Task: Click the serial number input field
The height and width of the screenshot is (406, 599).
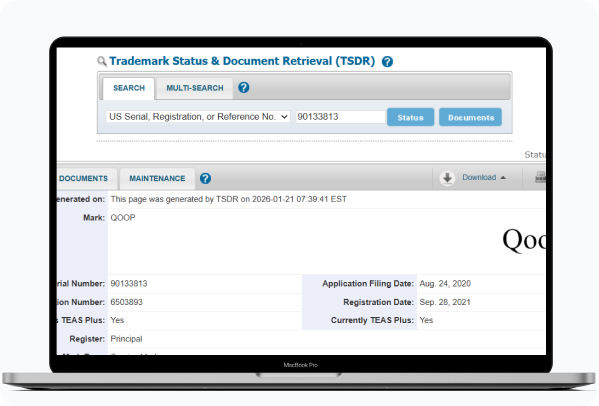Action: (340, 117)
